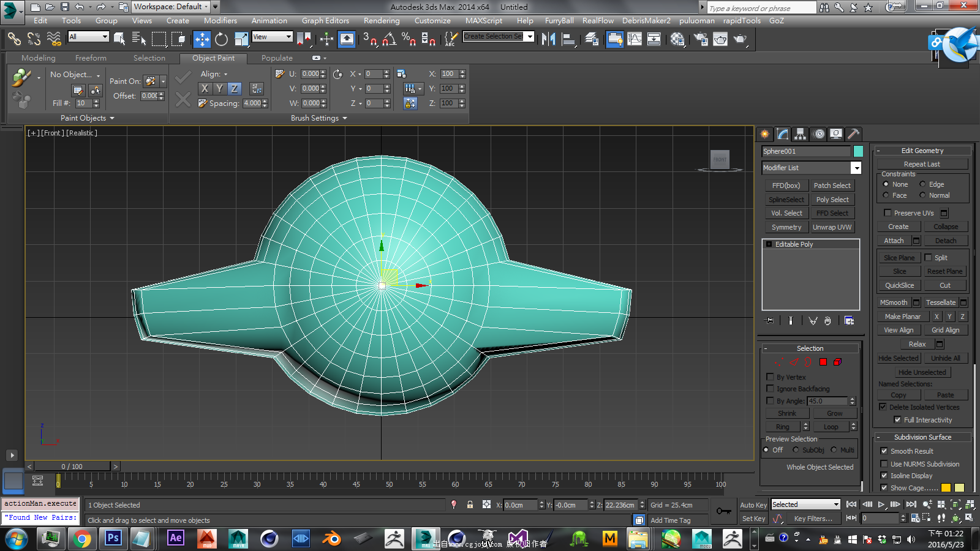Open the Material Editor icon

point(677,39)
